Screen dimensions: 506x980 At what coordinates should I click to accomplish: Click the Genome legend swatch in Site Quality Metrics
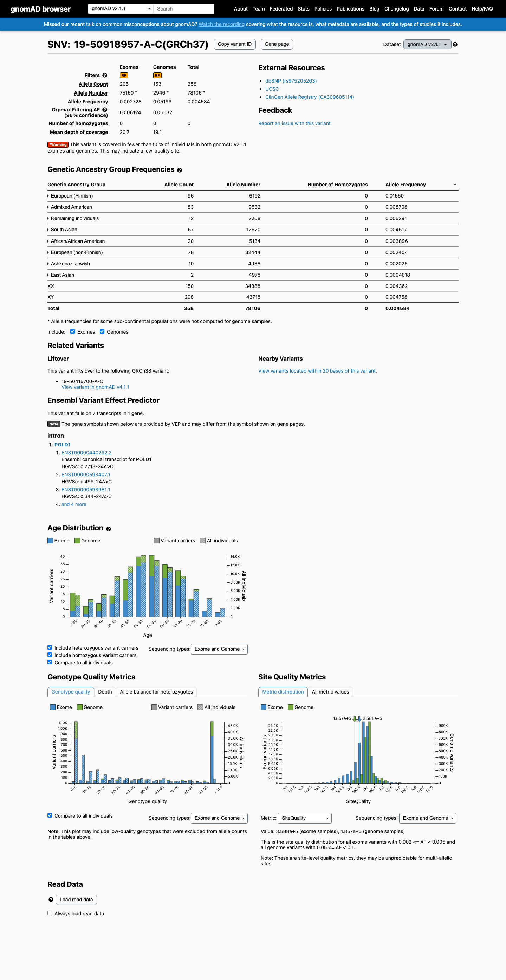click(x=291, y=707)
